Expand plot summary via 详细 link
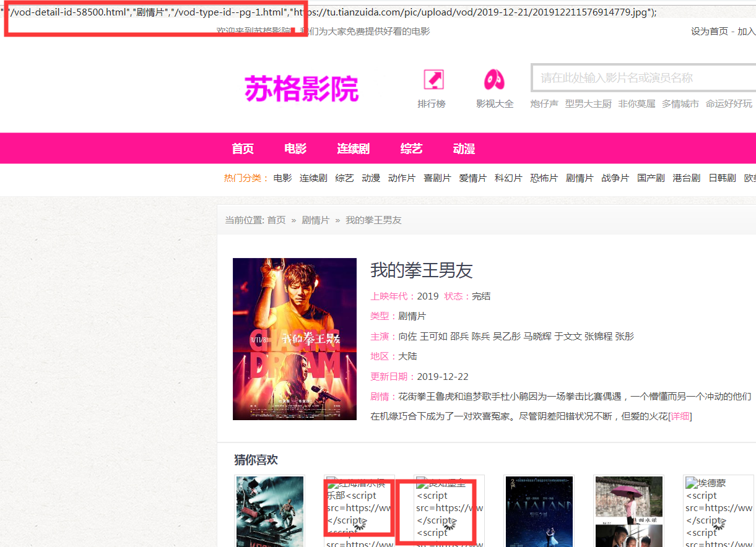The height and width of the screenshot is (547, 756). (x=680, y=416)
